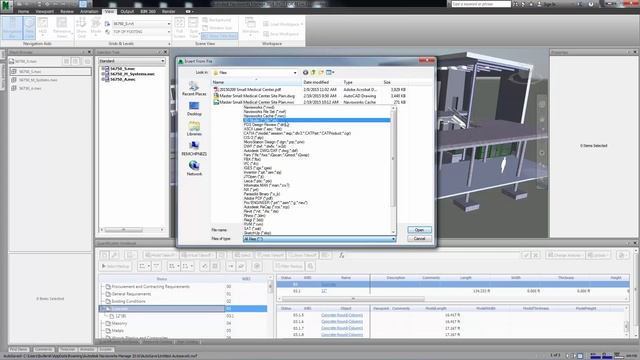Choose Navisworks (*.nwd) in the file type list
This screenshot has width=640, height=360.
tap(259, 107)
